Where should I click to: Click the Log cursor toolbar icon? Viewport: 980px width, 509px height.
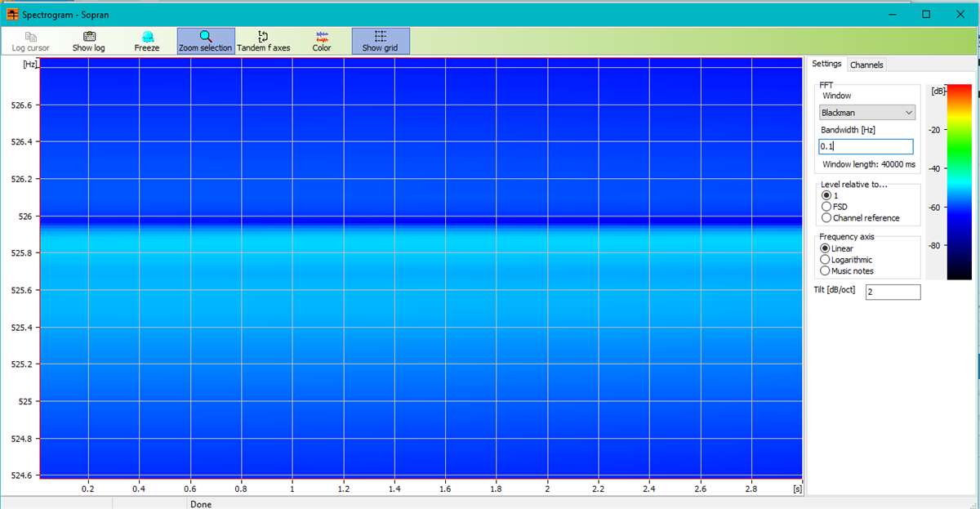[x=31, y=42]
